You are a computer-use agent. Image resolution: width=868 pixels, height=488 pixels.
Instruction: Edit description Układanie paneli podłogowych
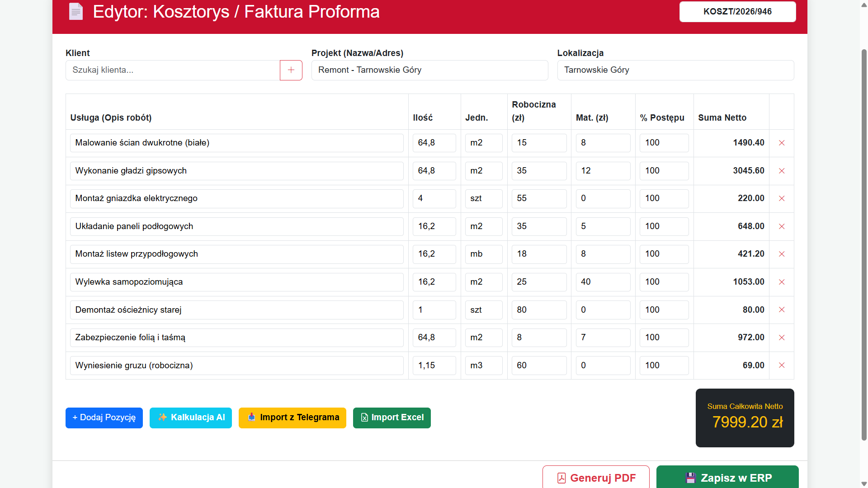[x=237, y=226]
